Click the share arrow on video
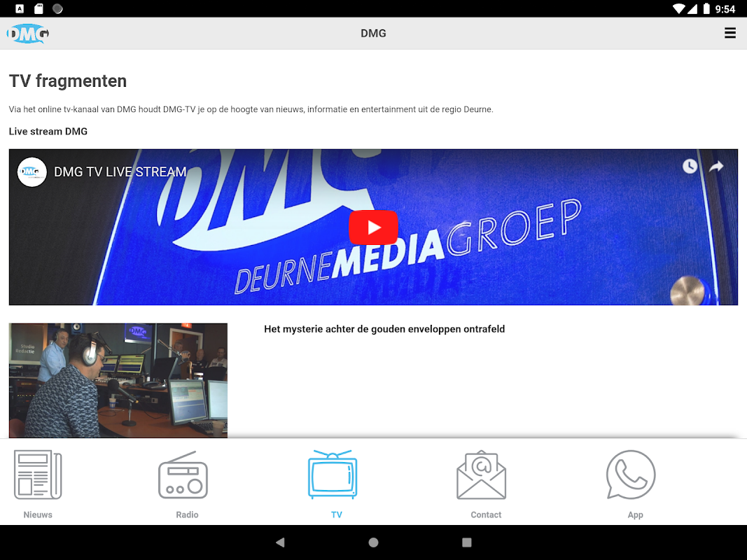This screenshot has width=747, height=560. [x=716, y=166]
